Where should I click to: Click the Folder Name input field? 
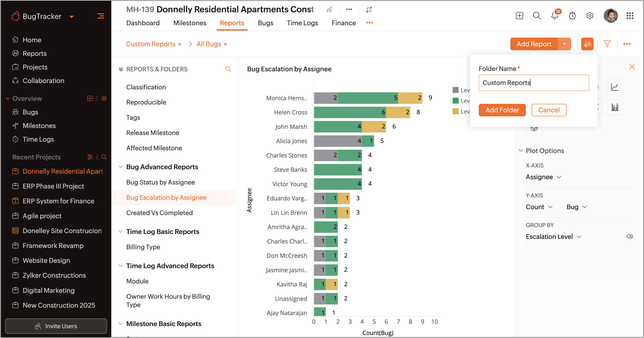click(534, 83)
